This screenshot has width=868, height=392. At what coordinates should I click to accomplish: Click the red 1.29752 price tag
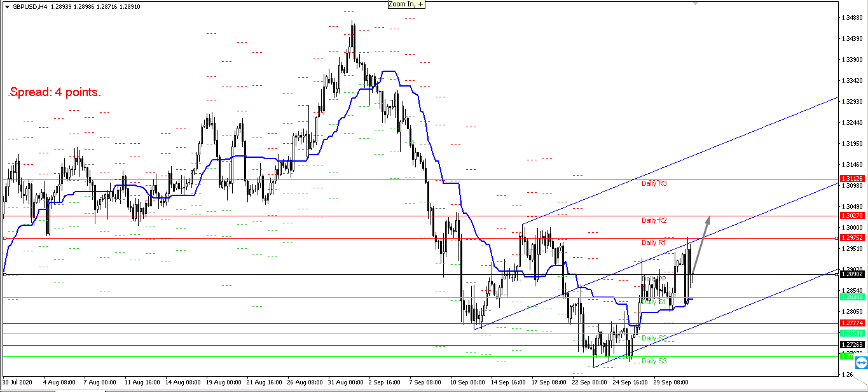coord(851,237)
